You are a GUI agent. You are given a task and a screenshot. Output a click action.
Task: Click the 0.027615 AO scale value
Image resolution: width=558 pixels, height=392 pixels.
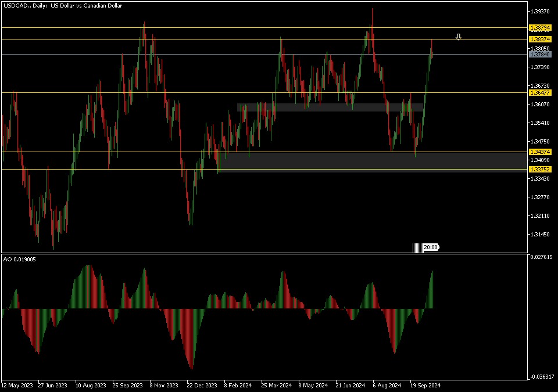pos(541,257)
